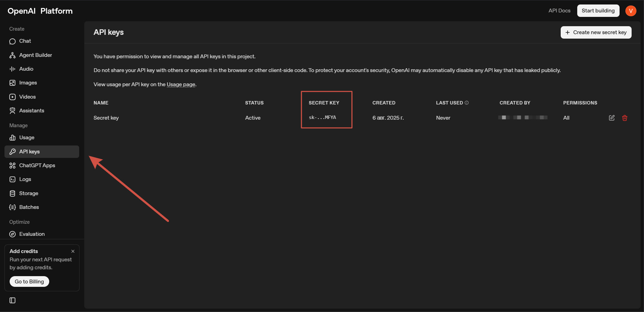Click the LAST USED column header
The image size is (644, 312).
click(x=450, y=103)
